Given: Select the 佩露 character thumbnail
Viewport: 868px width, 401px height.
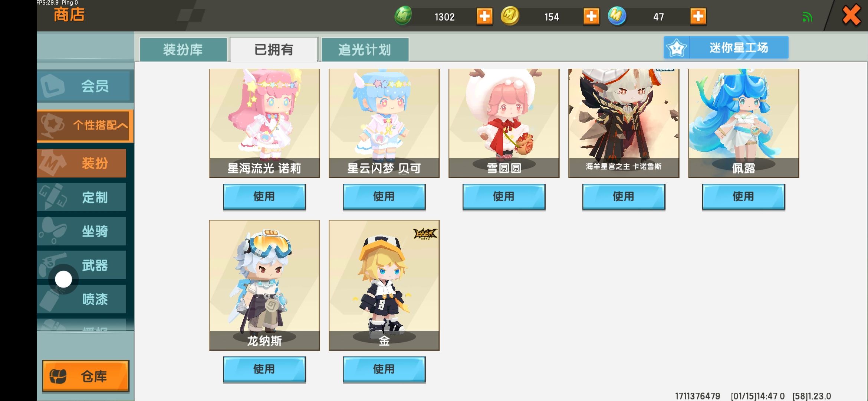Looking at the screenshot, I should (743, 123).
